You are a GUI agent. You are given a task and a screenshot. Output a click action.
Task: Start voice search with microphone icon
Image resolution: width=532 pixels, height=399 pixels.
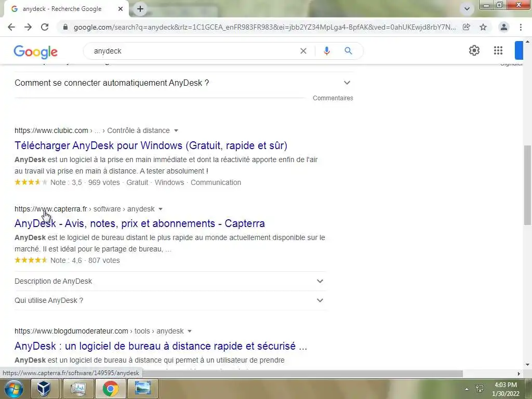point(327,51)
